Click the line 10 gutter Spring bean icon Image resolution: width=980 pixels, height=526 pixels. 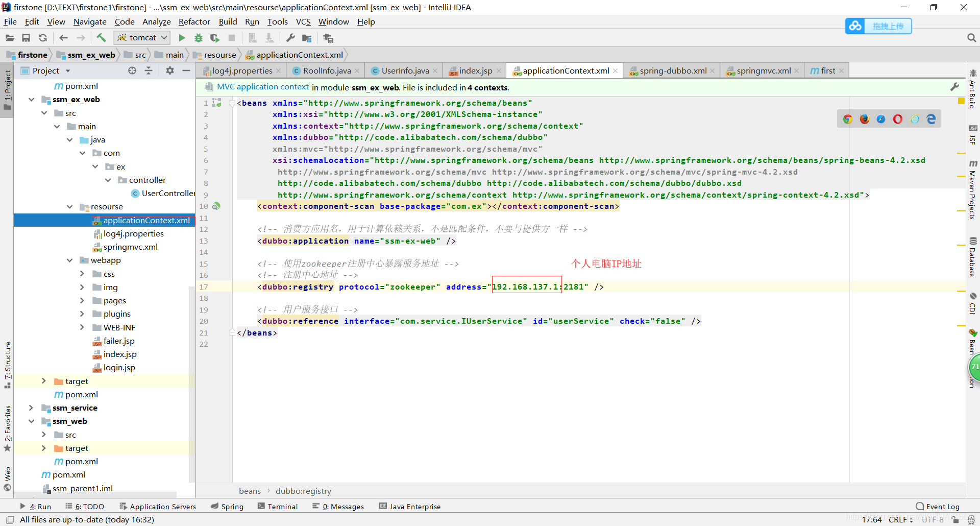(216, 206)
